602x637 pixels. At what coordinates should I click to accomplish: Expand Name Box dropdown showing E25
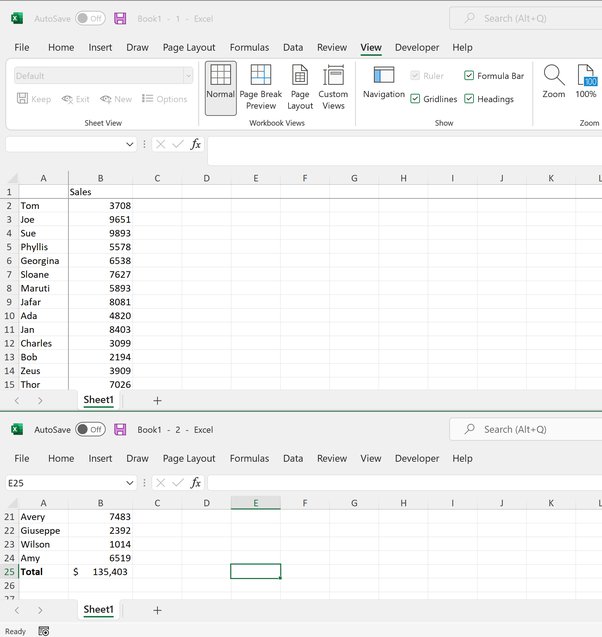(x=130, y=483)
